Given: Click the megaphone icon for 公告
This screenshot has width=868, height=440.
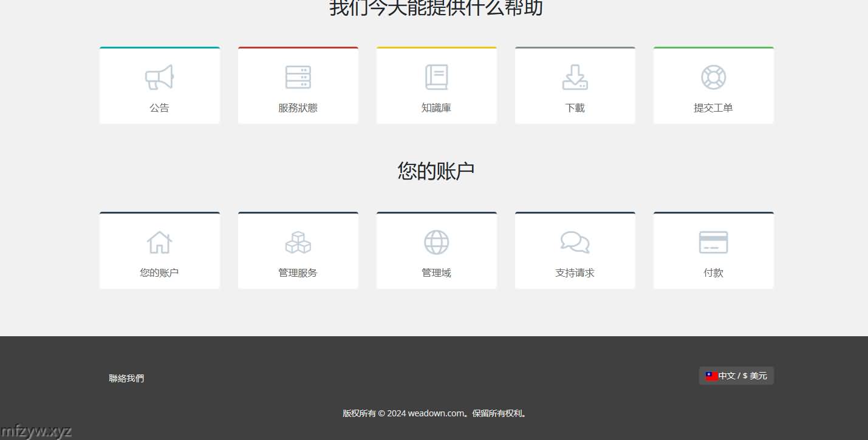Looking at the screenshot, I should (x=159, y=78).
